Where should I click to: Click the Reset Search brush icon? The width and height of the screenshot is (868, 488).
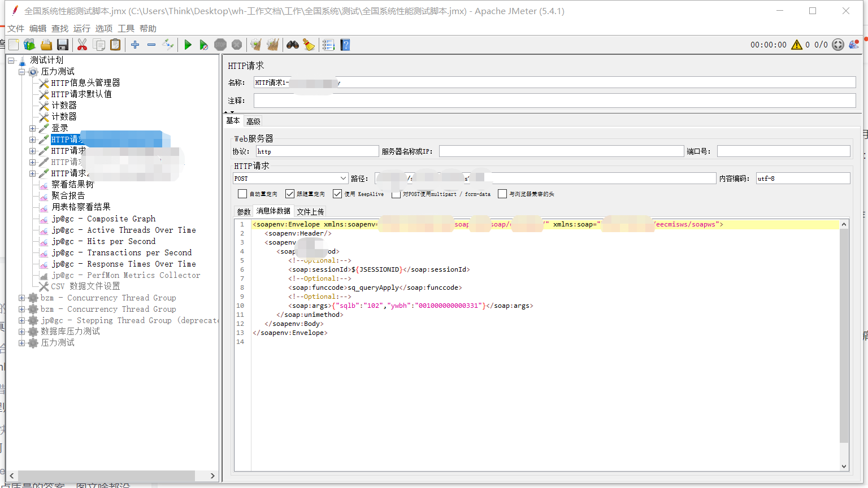click(309, 45)
